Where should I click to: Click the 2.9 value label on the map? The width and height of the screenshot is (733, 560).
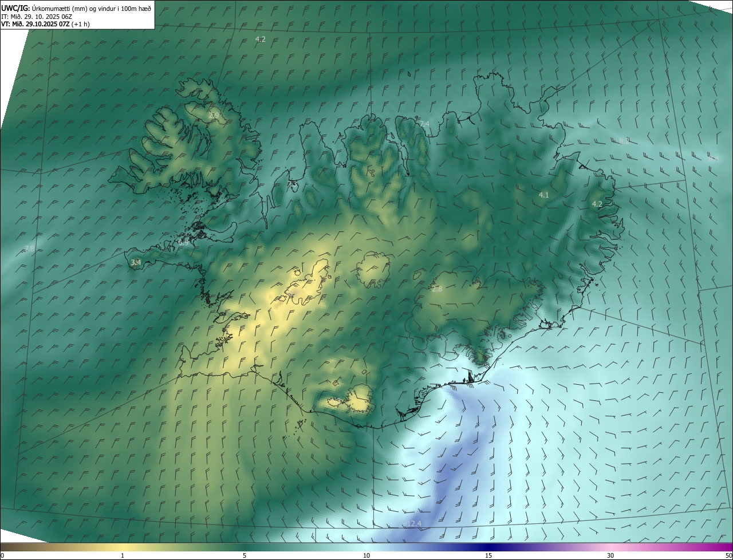tap(214, 116)
